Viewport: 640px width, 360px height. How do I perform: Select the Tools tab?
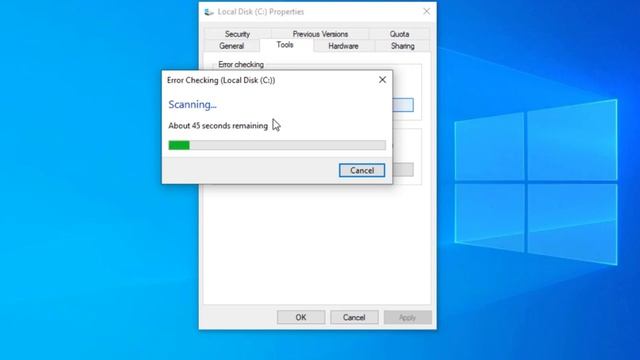(x=285, y=45)
